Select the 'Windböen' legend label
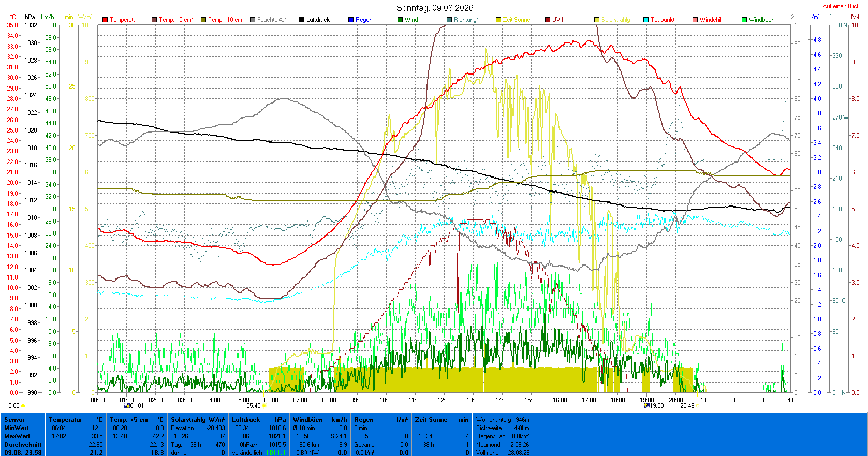 point(762,20)
